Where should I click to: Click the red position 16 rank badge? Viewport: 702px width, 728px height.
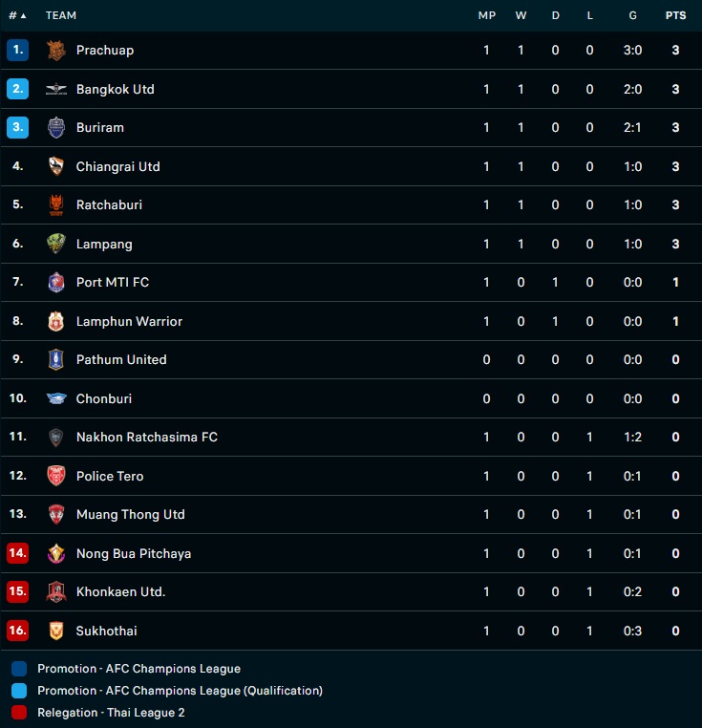click(x=17, y=631)
